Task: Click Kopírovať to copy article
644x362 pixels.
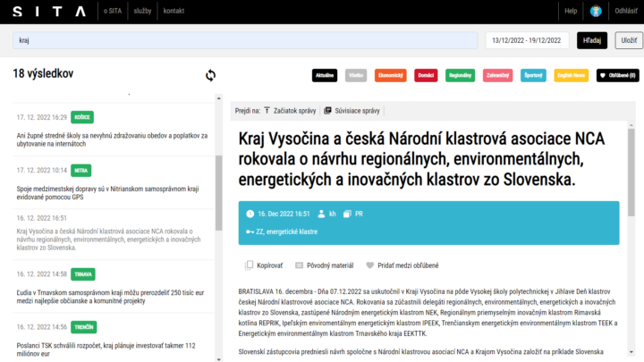Action: pyautogui.click(x=270, y=265)
